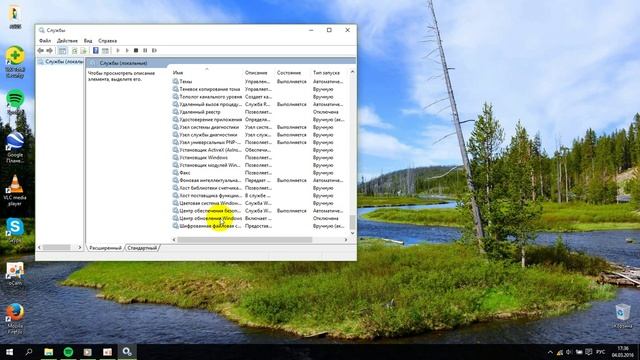Select the Факс service row
This screenshot has height=360, width=640.
coord(260,173)
